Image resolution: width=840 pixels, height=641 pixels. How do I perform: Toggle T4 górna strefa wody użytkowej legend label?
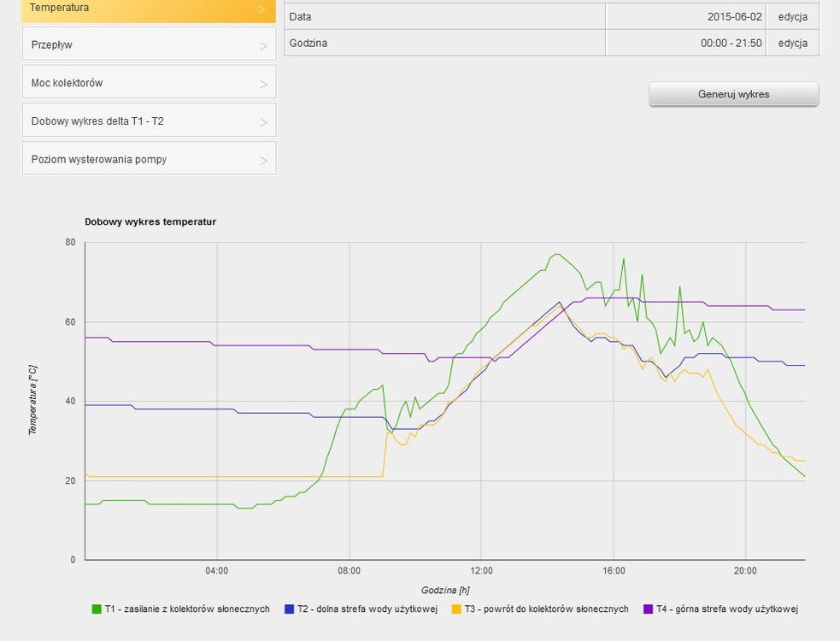coord(727,609)
